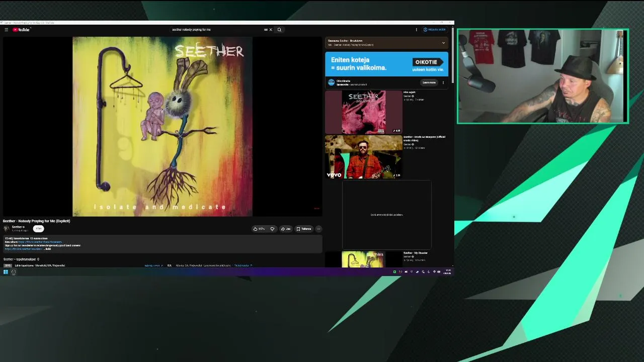Viewport: 644px width, 362px height.
Task: Expand the Seuraava up-next queue chevron
Action: (443, 43)
